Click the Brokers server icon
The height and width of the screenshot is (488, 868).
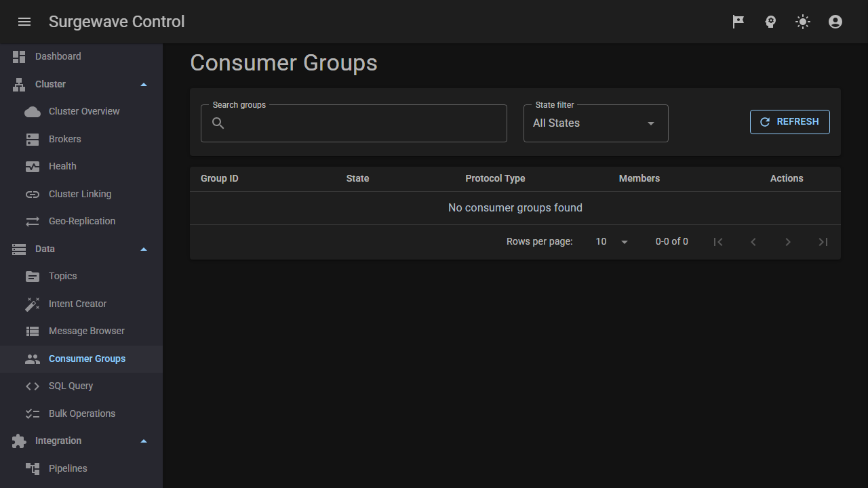33,140
